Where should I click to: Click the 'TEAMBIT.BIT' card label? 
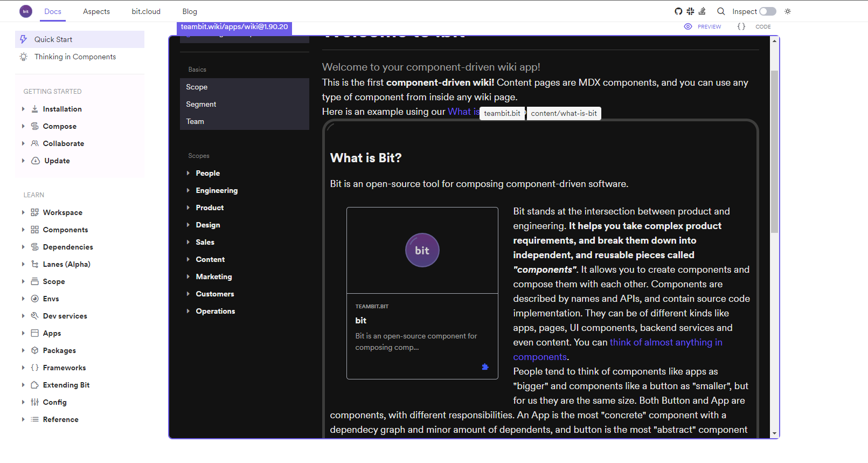pos(372,306)
